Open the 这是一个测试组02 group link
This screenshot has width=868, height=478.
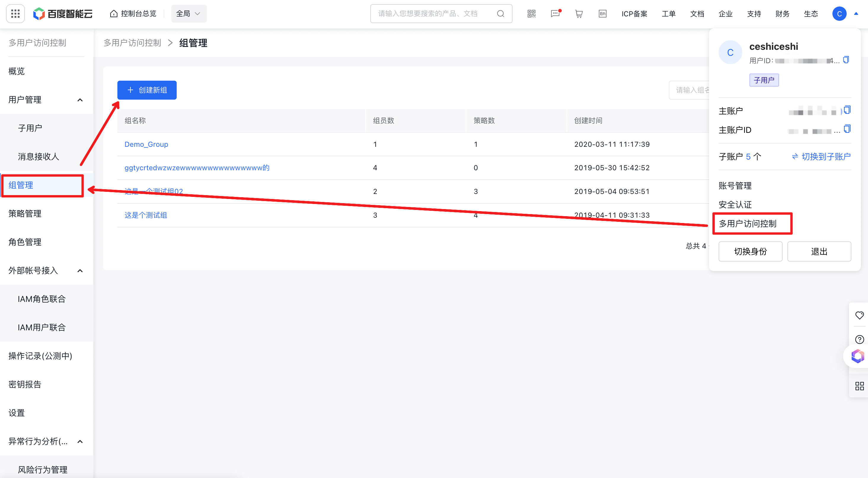[154, 191]
